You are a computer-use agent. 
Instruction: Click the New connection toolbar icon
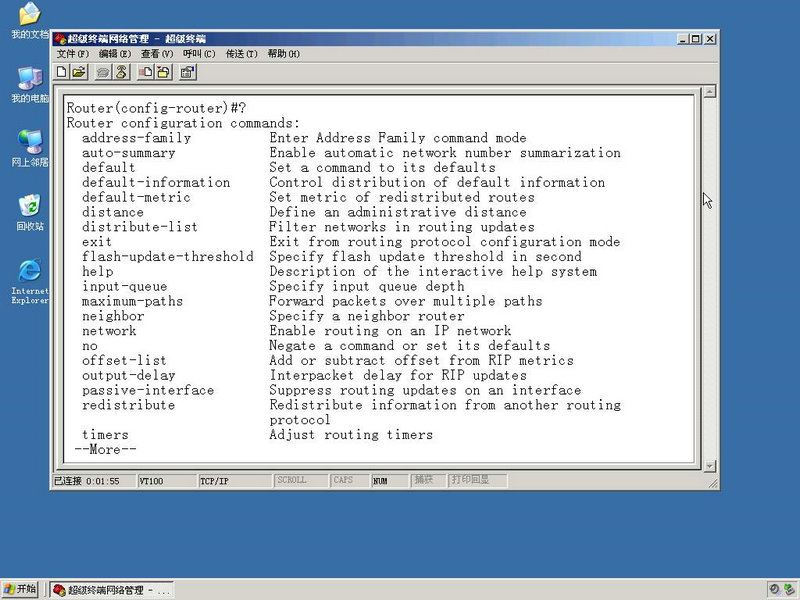[62, 72]
